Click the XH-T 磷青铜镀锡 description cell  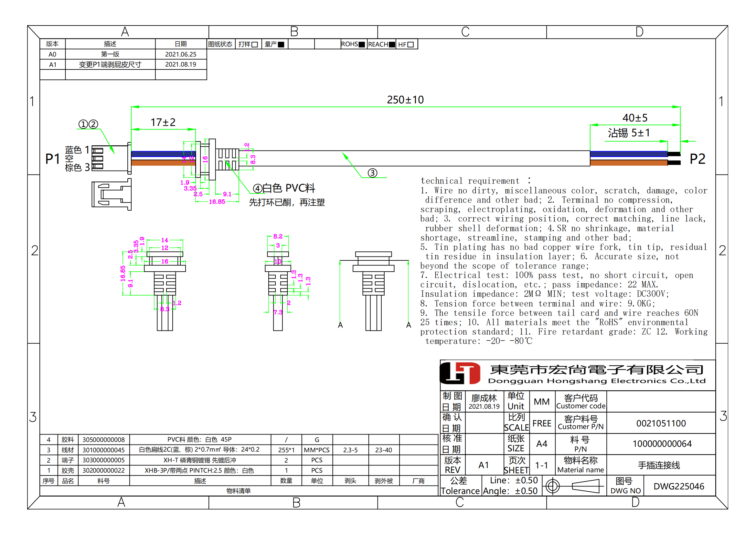coord(200,460)
